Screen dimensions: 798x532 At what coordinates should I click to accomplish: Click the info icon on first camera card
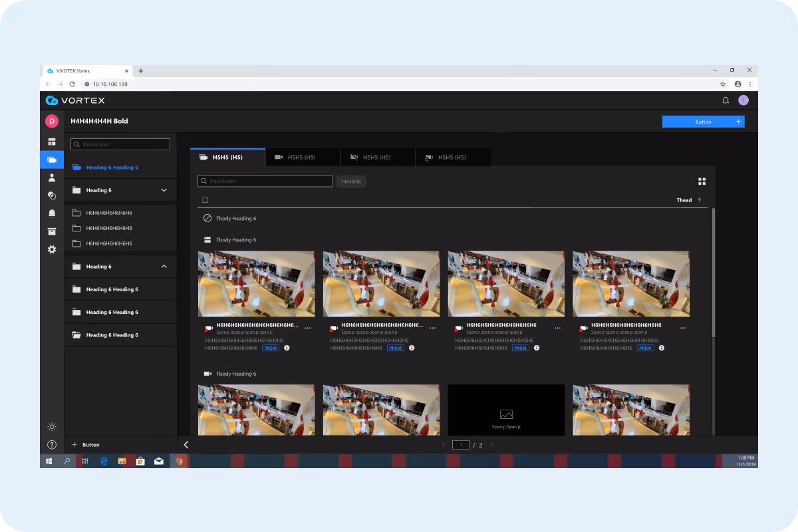click(x=287, y=348)
